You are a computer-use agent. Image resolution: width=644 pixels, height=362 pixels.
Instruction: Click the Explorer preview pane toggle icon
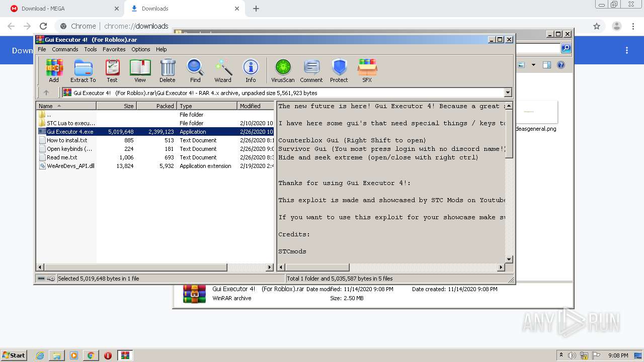(547, 65)
